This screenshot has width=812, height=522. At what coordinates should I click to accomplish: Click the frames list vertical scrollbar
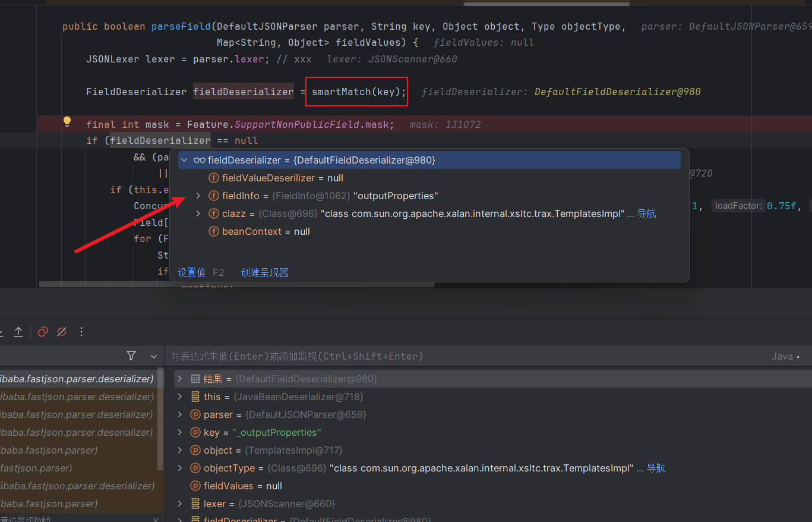point(160,419)
